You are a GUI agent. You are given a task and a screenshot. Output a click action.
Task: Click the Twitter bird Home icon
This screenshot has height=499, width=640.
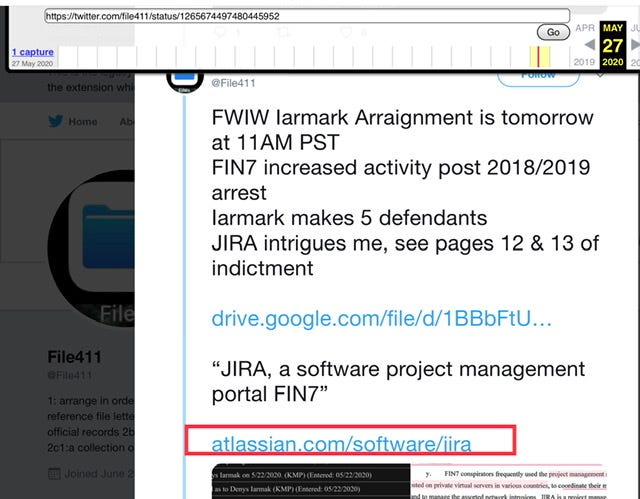56,121
